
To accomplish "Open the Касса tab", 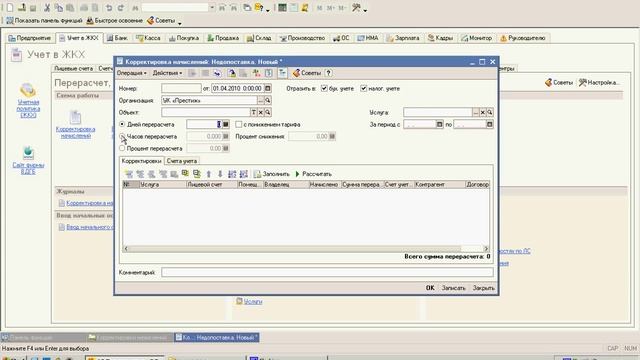I will (x=148, y=38).
